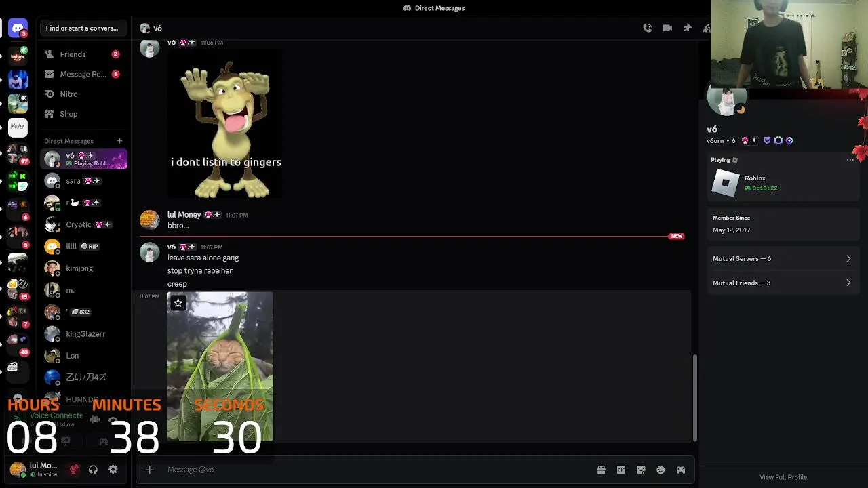Open apps launcher controller icon
The image size is (868, 488).
[681, 470]
